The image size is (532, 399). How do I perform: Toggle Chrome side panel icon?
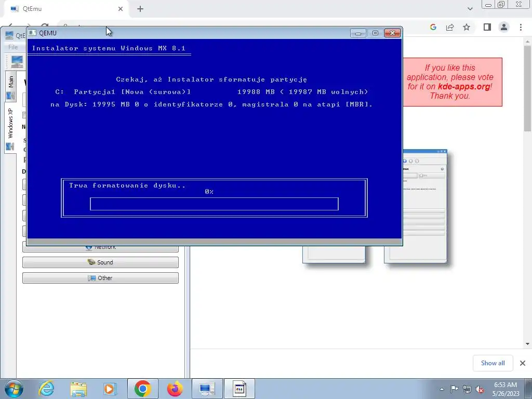(487, 27)
